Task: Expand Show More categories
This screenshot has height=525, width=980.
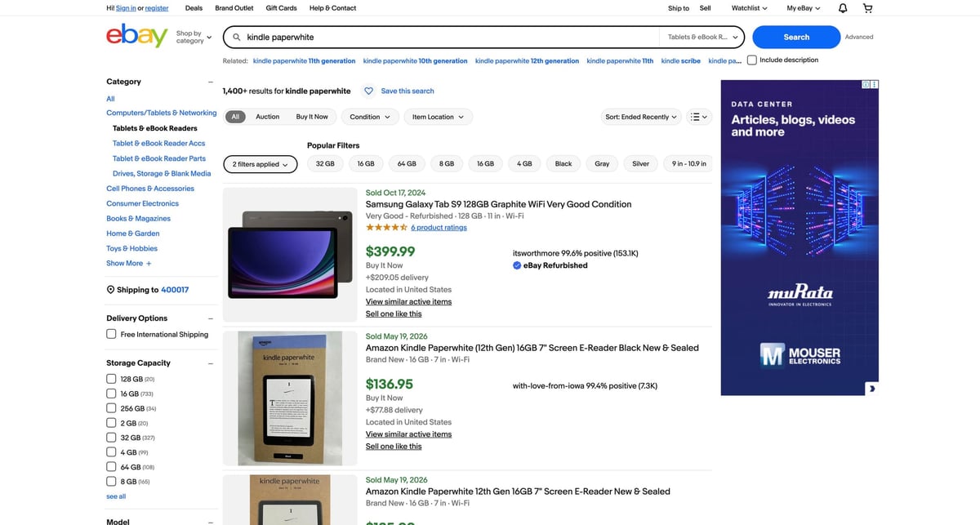Action: 129,263
